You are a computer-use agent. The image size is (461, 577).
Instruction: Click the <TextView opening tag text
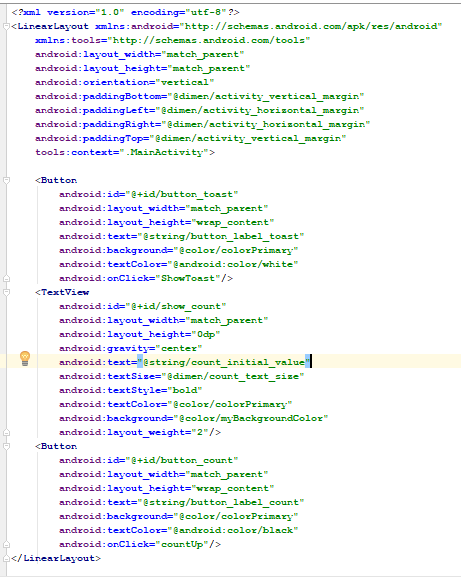(62, 292)
